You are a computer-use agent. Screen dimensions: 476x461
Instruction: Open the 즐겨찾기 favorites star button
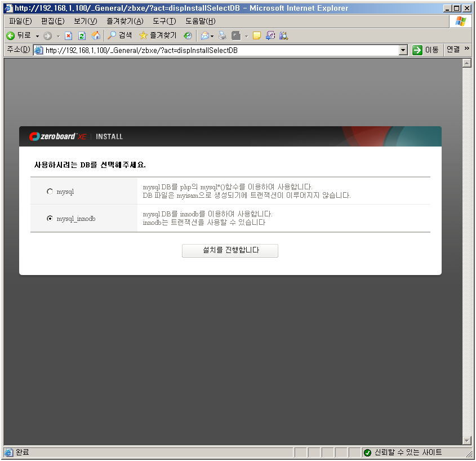click(x=158, y=36)
